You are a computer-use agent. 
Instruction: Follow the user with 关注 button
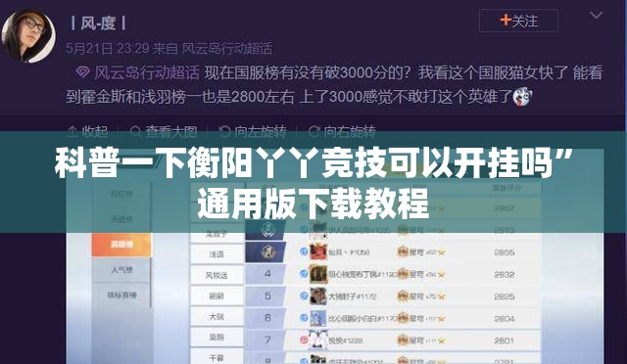tap(518, 21)
